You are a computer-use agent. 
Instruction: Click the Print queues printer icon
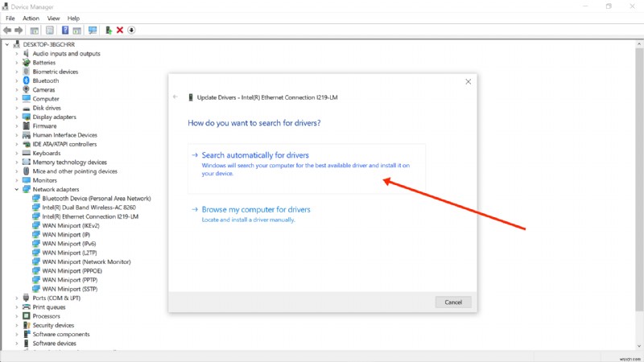[27, 307]
